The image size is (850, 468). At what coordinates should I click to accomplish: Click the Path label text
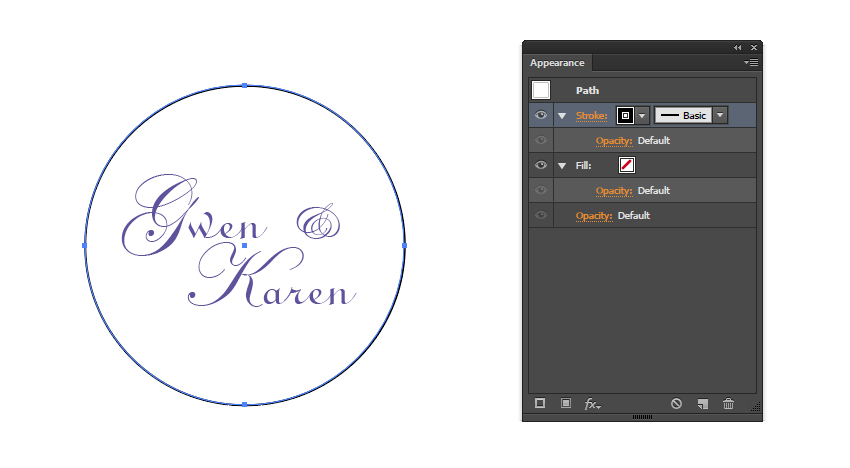587,91
